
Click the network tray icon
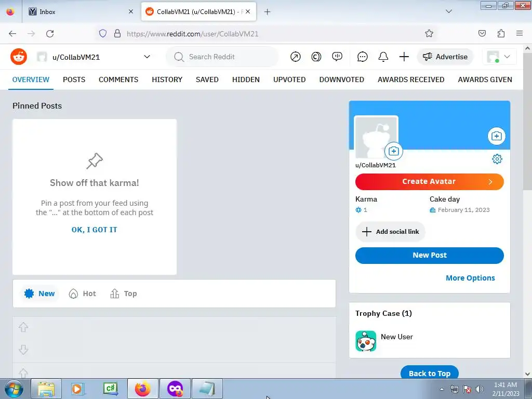tap(454, 389)
